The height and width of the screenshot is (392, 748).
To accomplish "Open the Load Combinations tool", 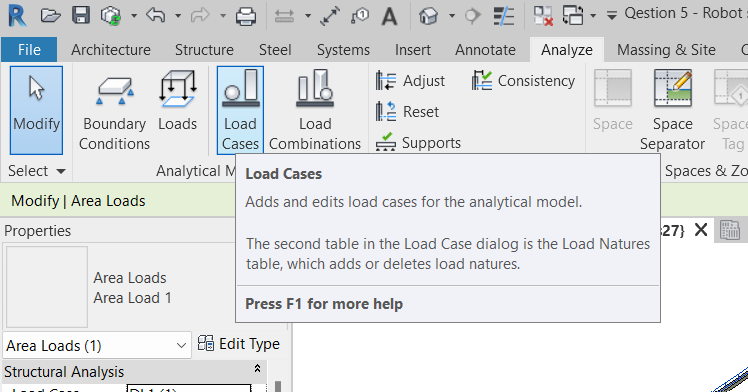I will (315, 110).
